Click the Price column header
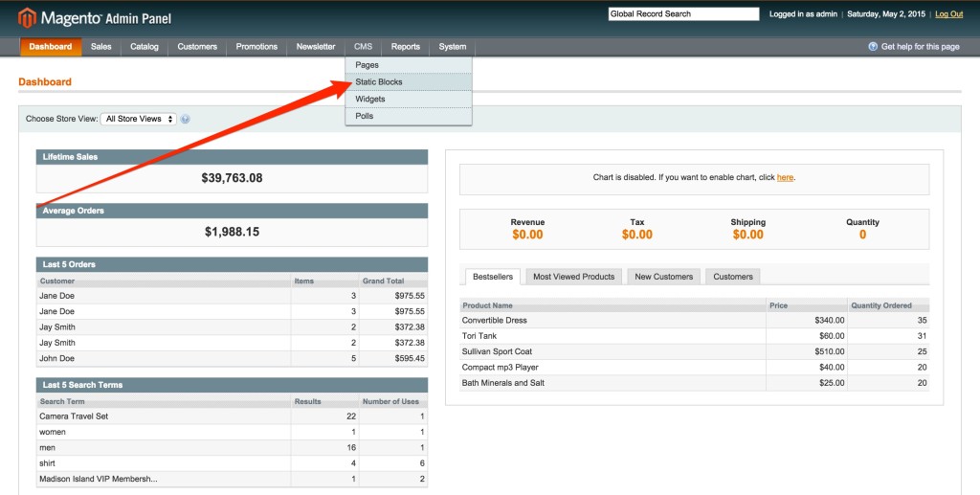 [807, 305]
